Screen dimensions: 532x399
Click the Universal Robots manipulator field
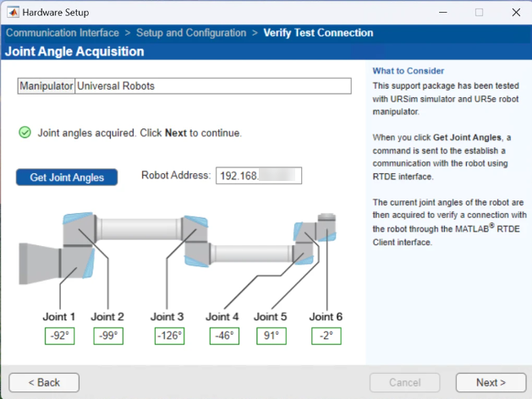pyautogui.click(x=213, y=86)
